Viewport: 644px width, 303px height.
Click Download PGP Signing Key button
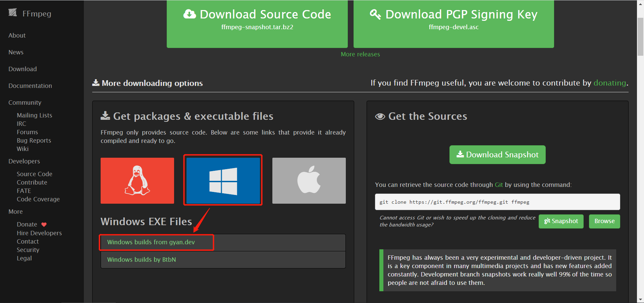click(x=453, y=23)
